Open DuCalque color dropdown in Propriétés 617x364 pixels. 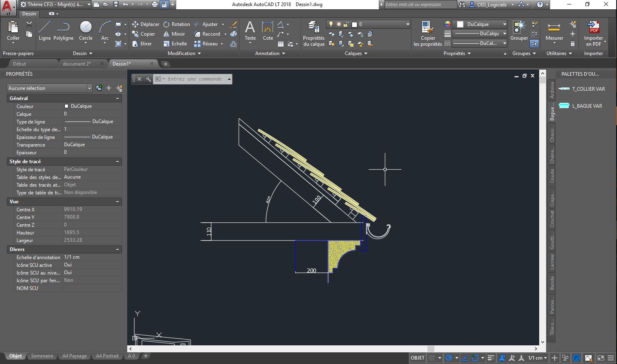[x=480, y=24]
